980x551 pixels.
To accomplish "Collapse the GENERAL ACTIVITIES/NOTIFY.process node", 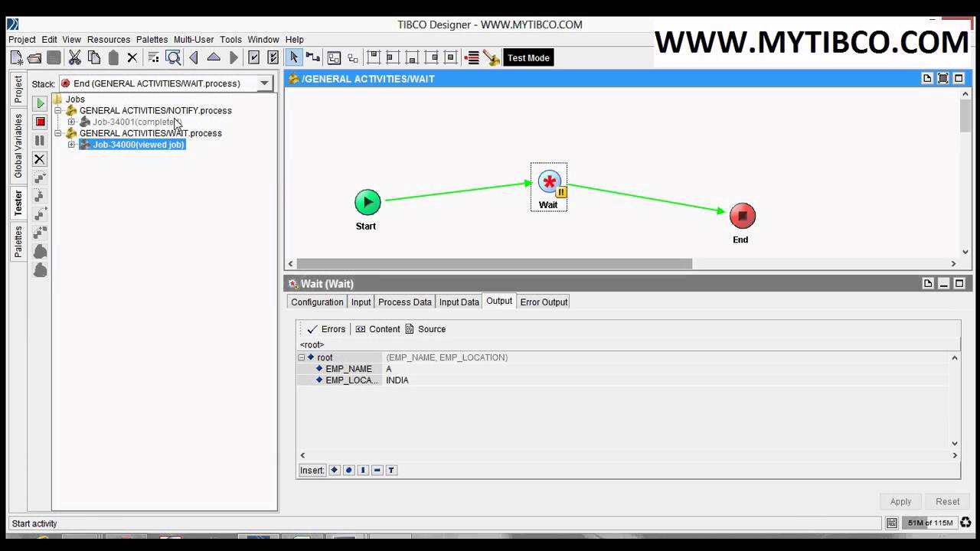I will point(58,111).
